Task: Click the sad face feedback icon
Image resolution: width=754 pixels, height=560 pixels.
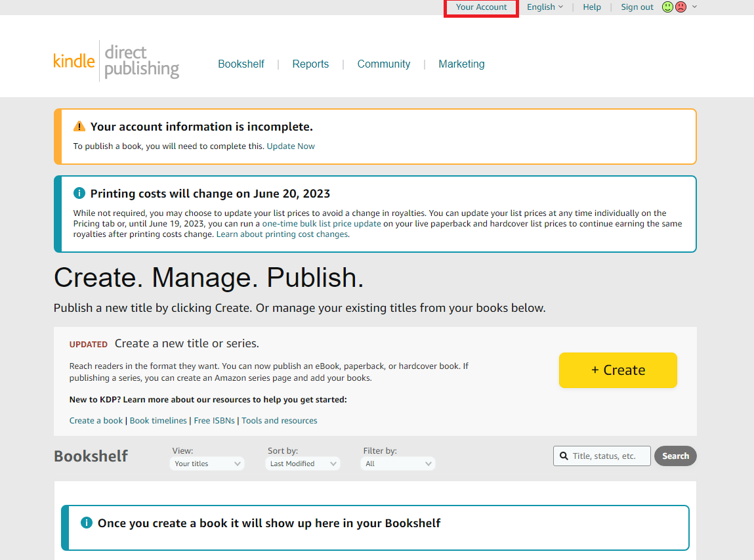Action: pyautogui.click(x=681, y=7)
